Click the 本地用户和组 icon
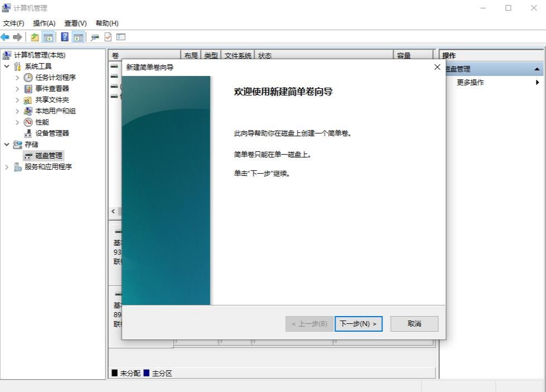546x392 pixels. [x=28, y=111]
